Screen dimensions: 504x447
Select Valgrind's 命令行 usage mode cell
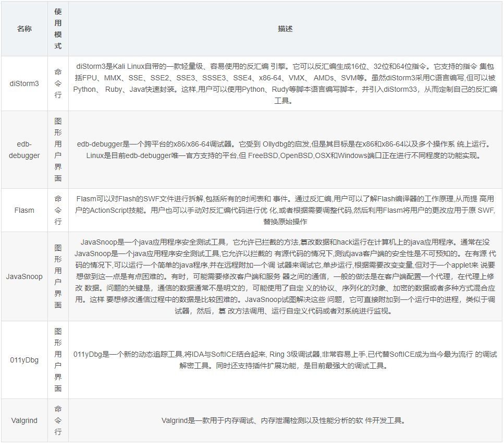[57, 420]
